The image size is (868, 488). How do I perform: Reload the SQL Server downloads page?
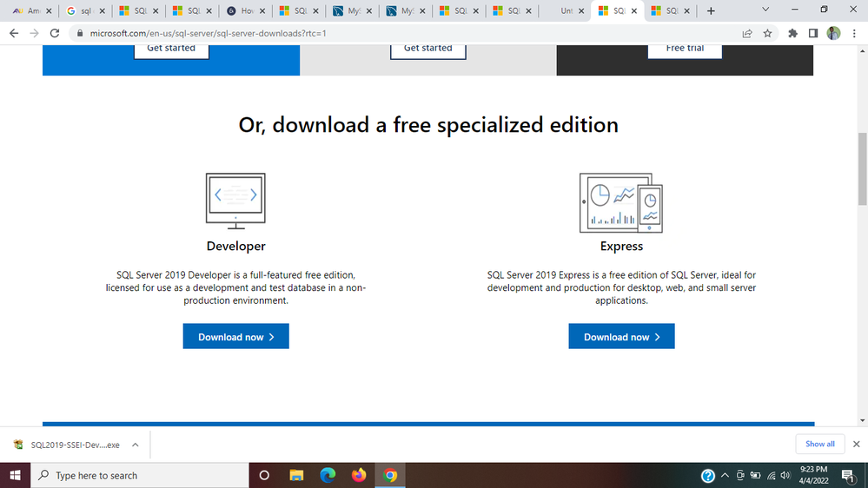[x=54, y=33]
